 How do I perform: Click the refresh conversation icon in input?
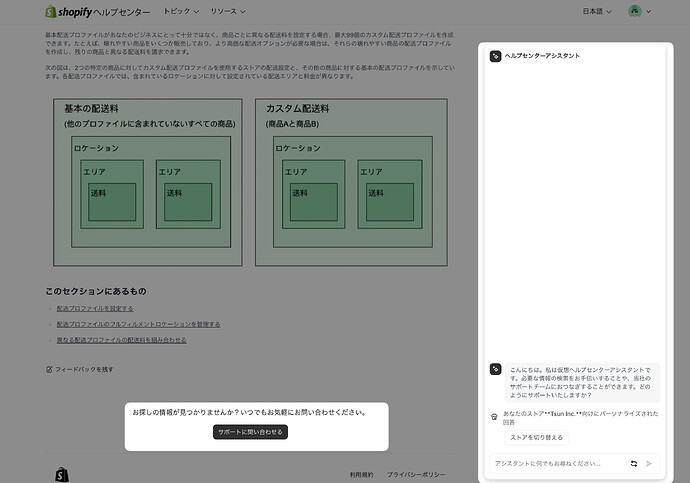tap(634, 463)
